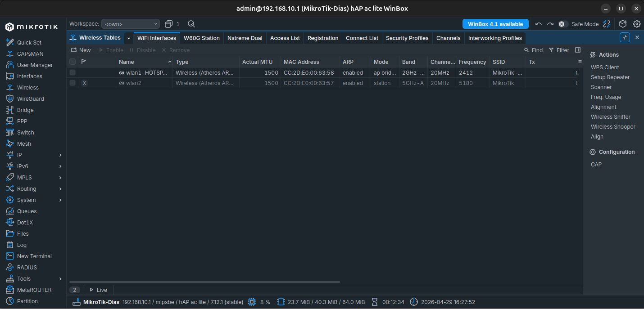
Task: Click the Frequency column header
Action: 472,62
